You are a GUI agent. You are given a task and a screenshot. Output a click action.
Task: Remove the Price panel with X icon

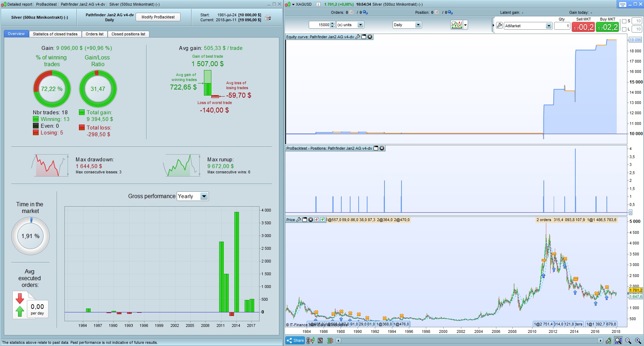click(x=310, y=220)
